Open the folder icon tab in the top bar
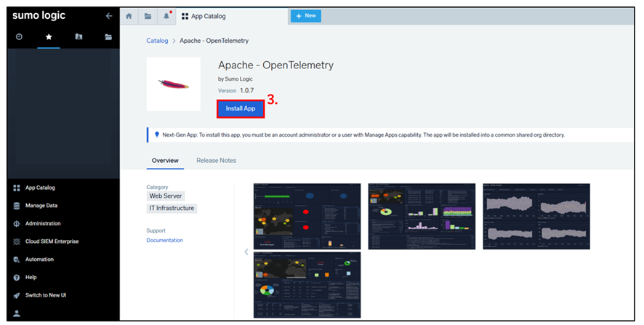 [148, 16]
